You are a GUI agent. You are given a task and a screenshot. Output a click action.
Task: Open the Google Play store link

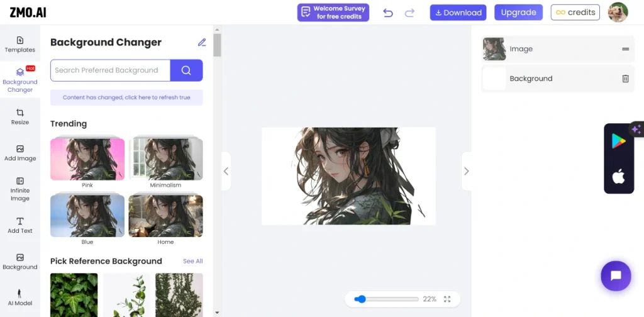[618, 141]
